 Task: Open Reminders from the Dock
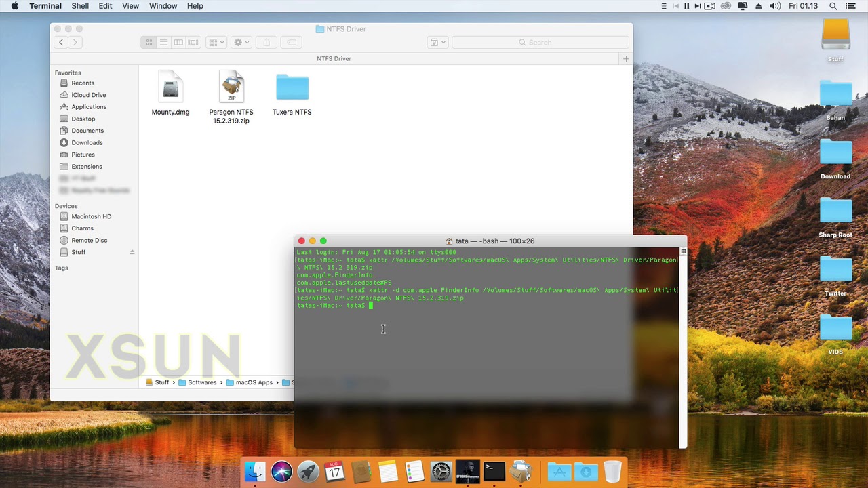(x=414, y=471)
